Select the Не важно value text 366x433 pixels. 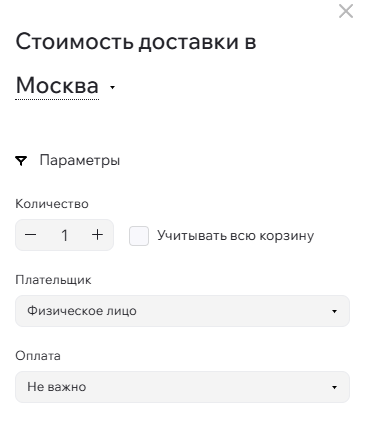(x=57, y=387)
